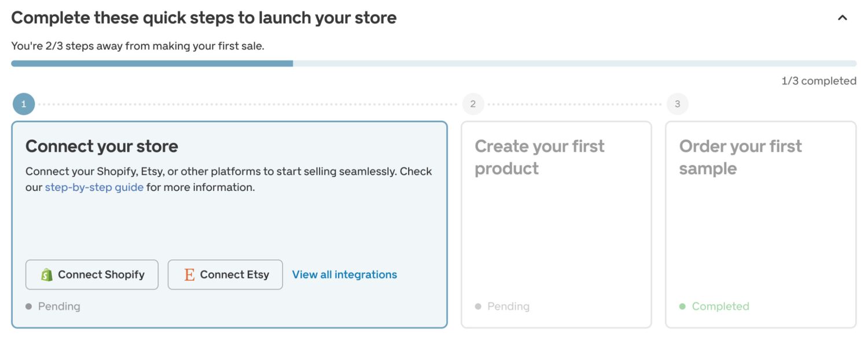This screenshot has width=868, height=340.
Task: Switch to the Order your first sample card
Action: (761, 223)
